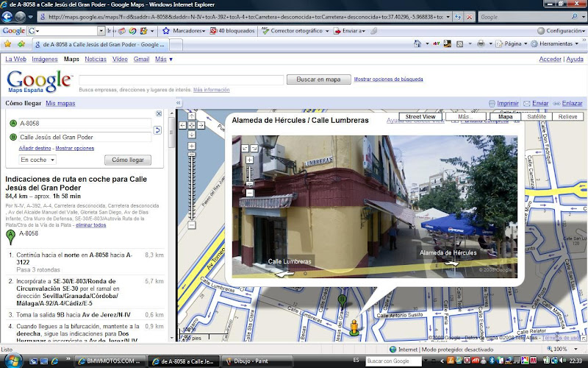Click the start address field A-8058

(85, 123)
